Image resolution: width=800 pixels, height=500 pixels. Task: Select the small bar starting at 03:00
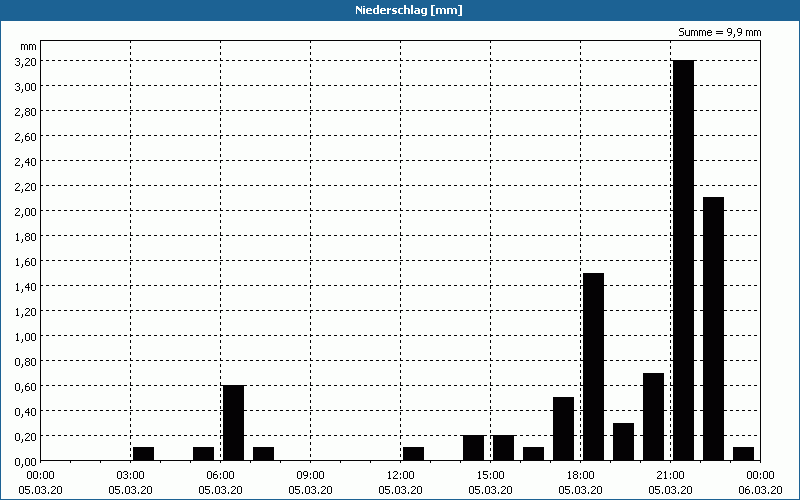pos(143,454)
